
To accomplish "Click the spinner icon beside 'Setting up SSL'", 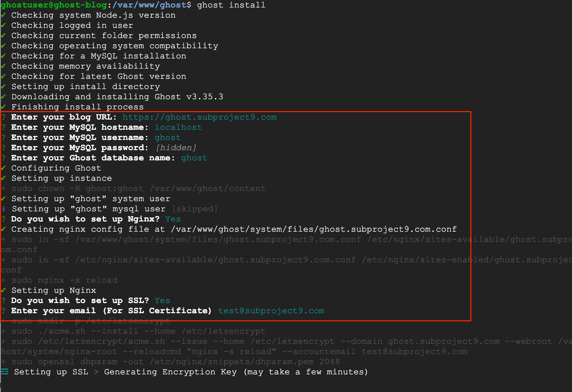I will pyautogui.click(x=4, y=372).
